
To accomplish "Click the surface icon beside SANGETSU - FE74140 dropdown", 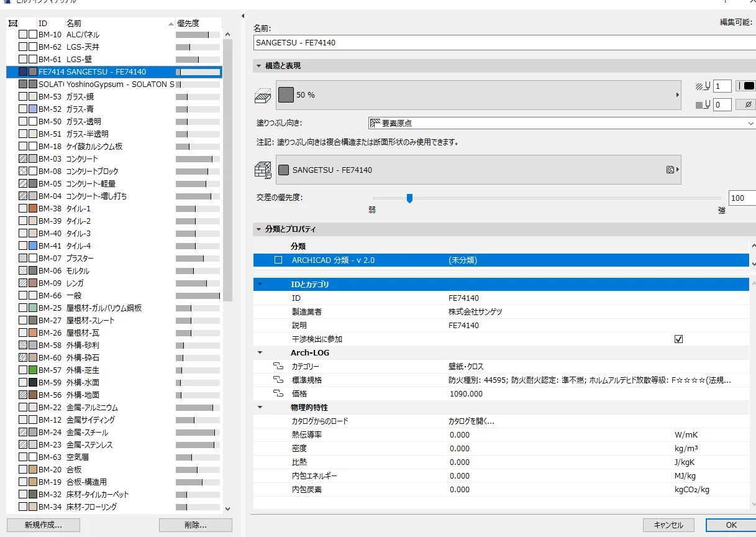I will click(264, 170).
